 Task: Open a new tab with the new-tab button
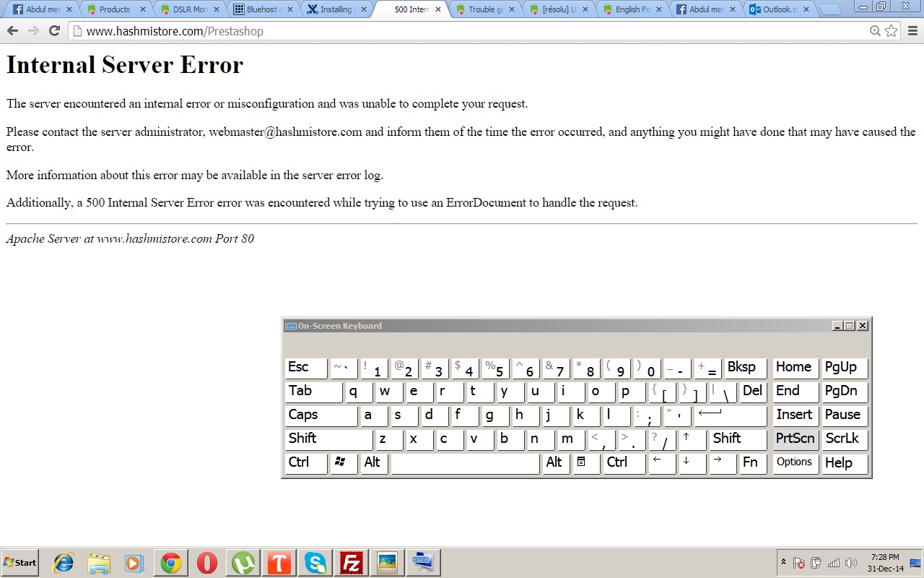[x=829, y=9]
